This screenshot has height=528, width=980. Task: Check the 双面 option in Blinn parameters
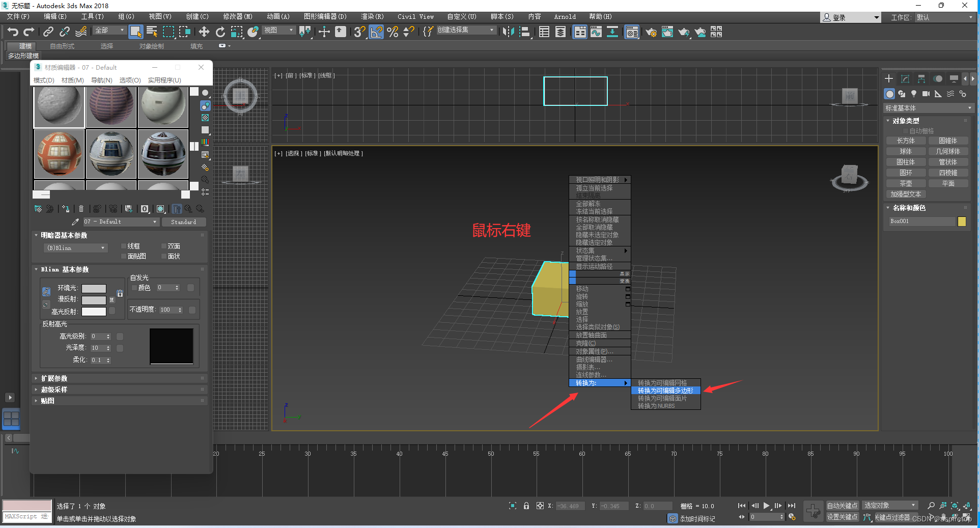(163, 246)
